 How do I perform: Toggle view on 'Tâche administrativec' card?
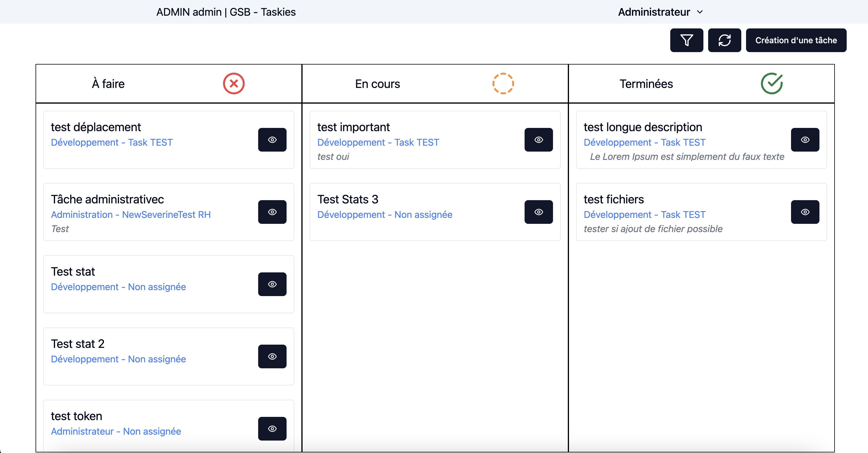coord(272,212)
